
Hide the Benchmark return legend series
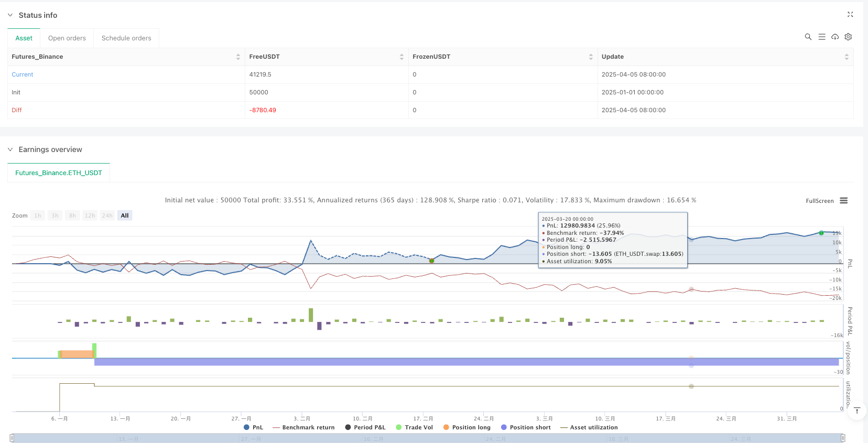click(303, 427)
